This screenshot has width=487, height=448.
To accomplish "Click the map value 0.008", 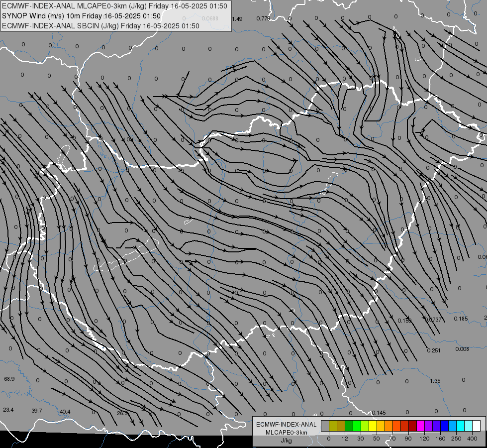I will (x=462, y=349).
